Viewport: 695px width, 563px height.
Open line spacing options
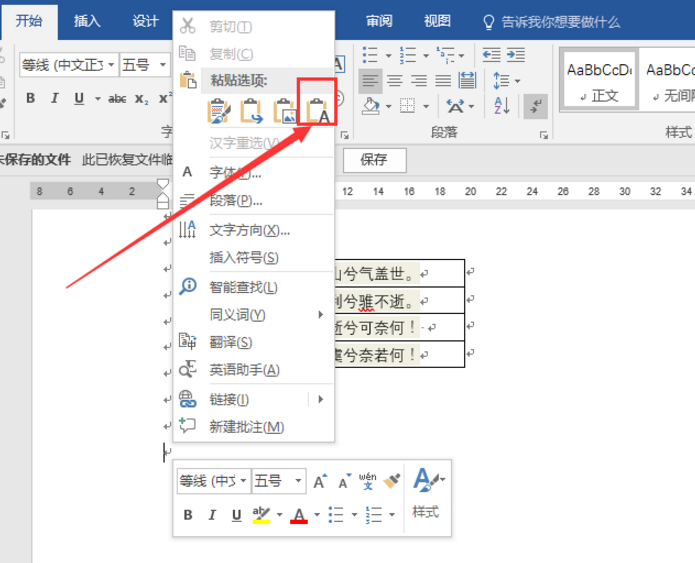click(507, 81)
